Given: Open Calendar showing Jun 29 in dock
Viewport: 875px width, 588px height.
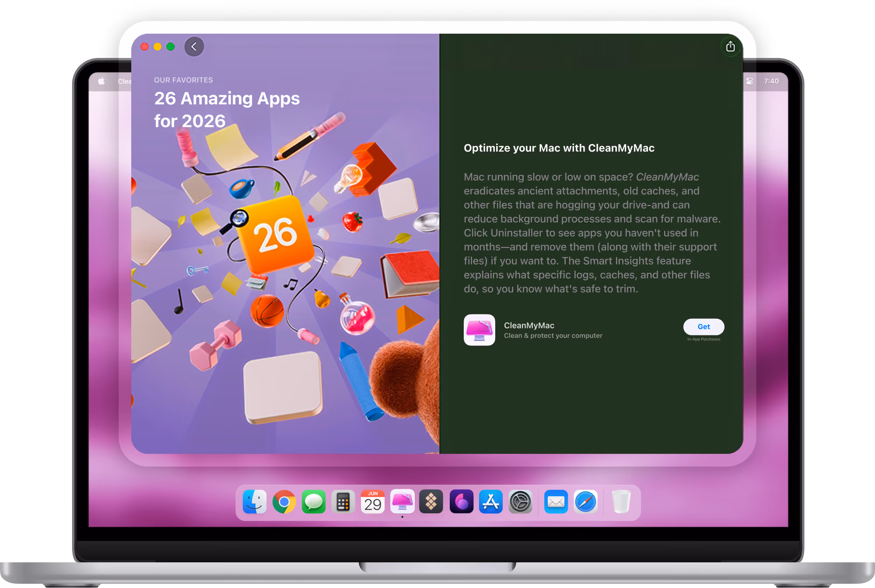Looking at the screenshot, I should 373,502.
